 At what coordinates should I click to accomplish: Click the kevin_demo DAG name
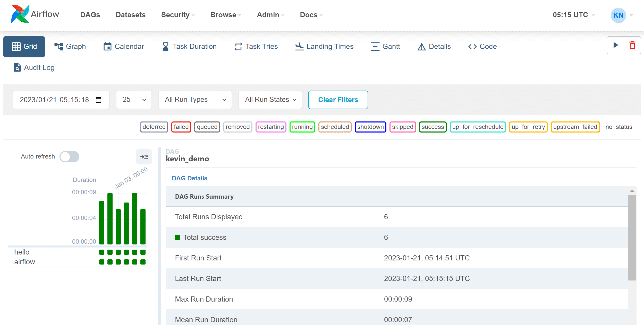pyautogui.click(x=187, y=159)
